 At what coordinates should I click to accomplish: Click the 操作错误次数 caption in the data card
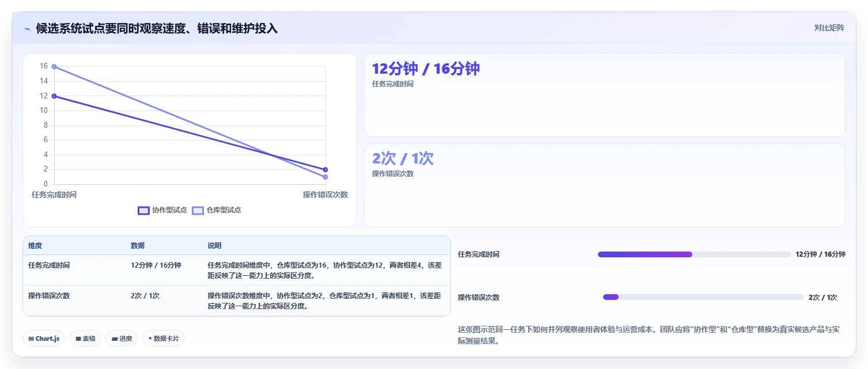pyautogui.click(x=393, y=174)
